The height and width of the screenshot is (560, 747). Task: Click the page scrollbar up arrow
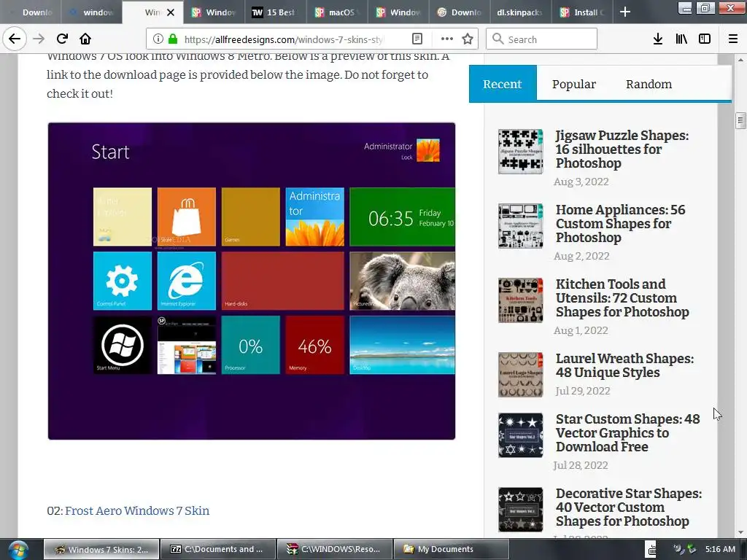tap(740, 60)
